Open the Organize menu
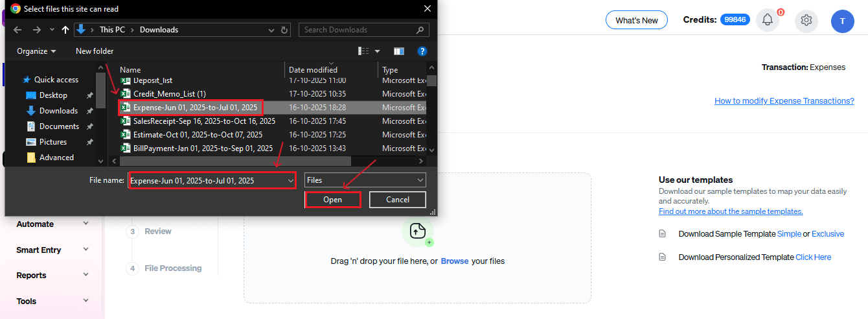 36,51
